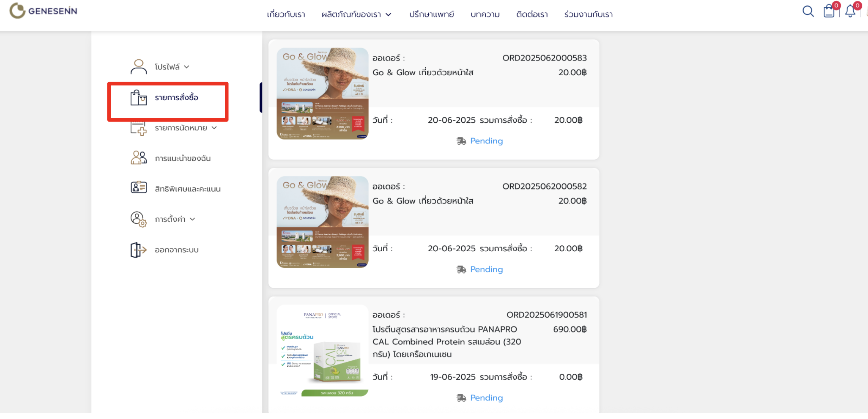868x419 pixels.
Task: Click the logout door icon
Action: 139,250
